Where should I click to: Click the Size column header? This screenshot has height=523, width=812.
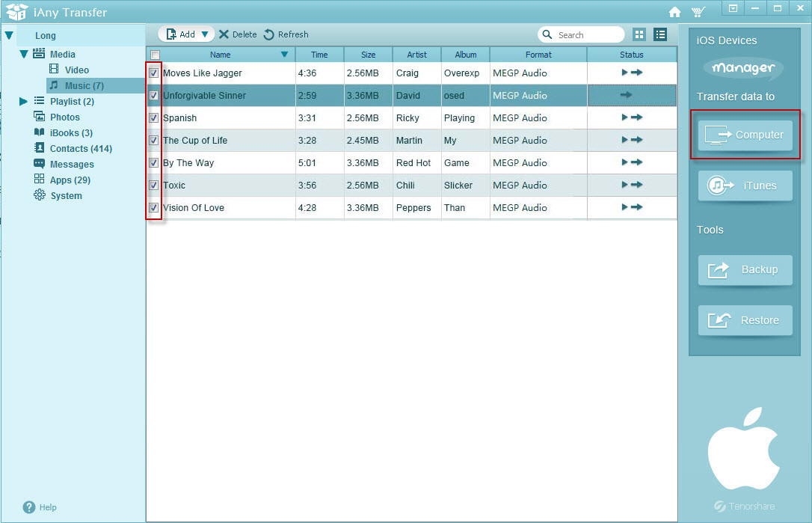(x=368, y=55)
